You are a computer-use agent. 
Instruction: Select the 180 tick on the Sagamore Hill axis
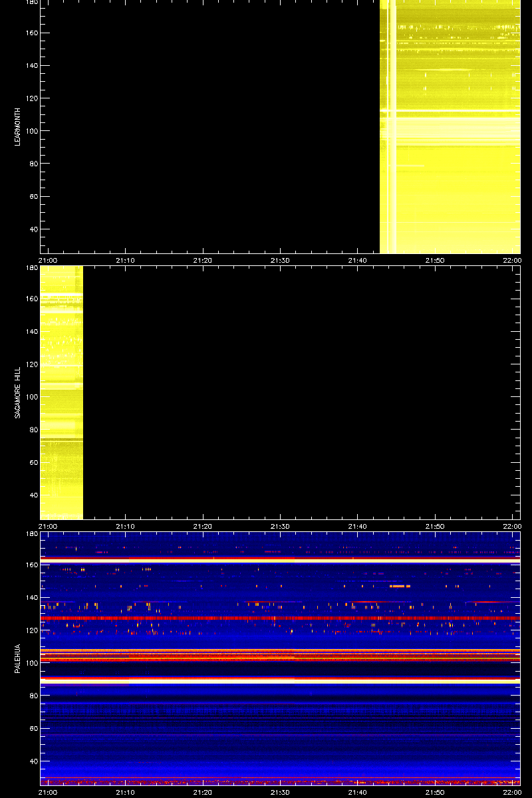[31, 269]
